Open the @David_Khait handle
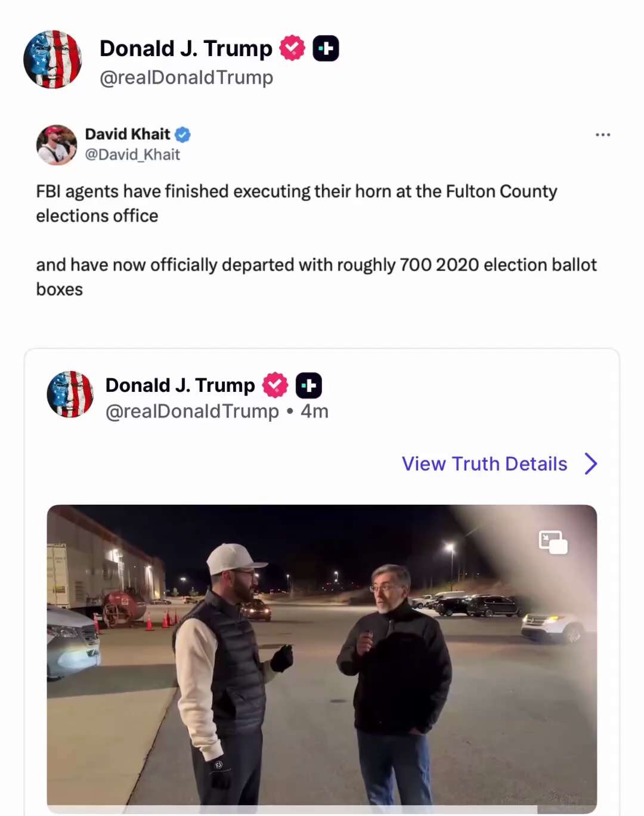The width and height of the screenshot is (644, 816). (132, 154)
